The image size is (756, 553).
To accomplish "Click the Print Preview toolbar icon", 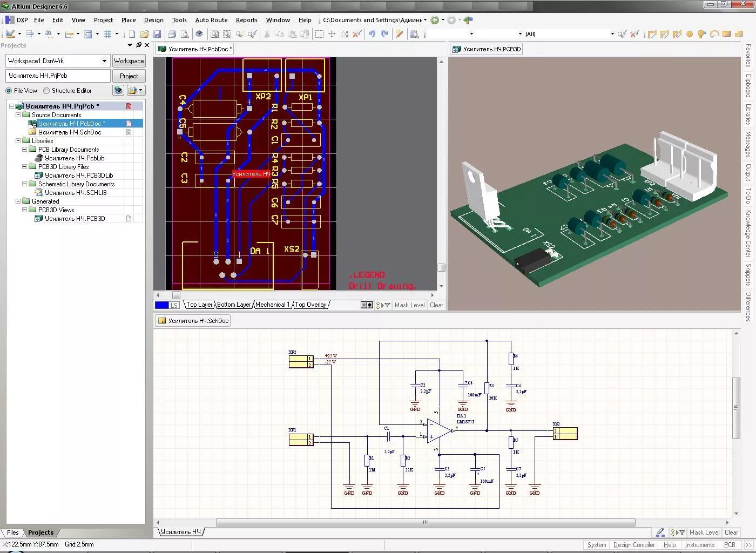I will [x=185, y=34].
